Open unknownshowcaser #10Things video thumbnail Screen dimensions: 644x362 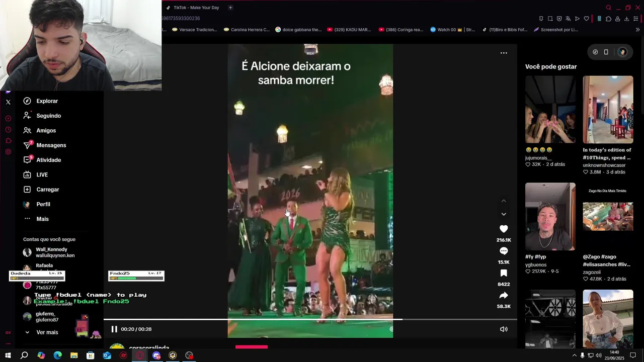[x=608, y=110]
